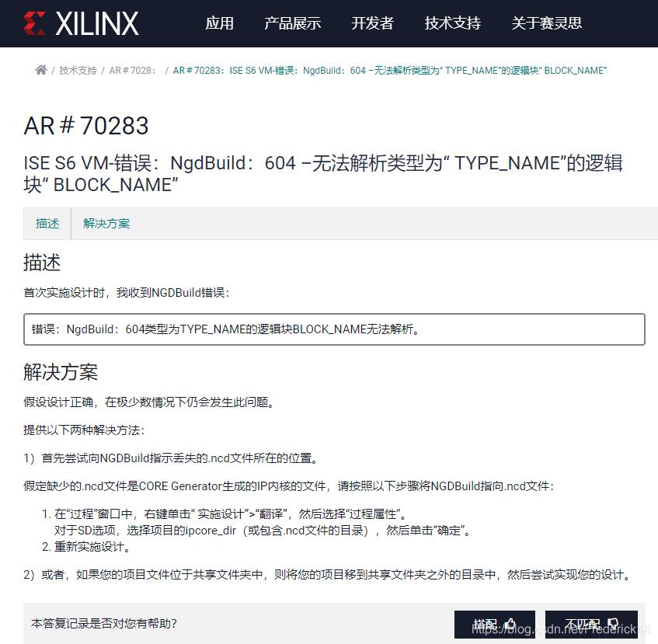The image size is (658, 644).
Task: Click the text '提供以下两种解决方法:'
Action: click(84, 430)
